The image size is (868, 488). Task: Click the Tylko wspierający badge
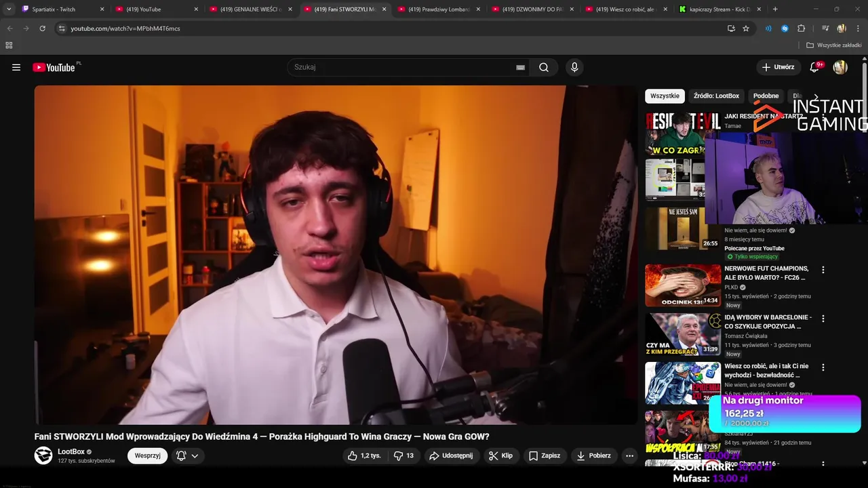click(x=752, y=257)
